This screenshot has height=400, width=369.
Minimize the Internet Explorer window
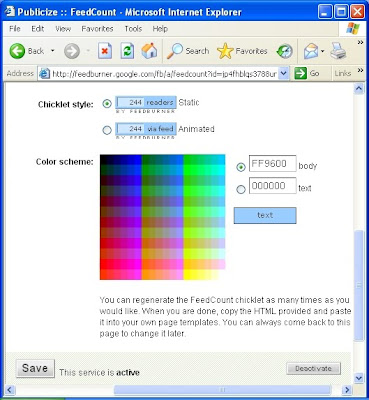325,12
